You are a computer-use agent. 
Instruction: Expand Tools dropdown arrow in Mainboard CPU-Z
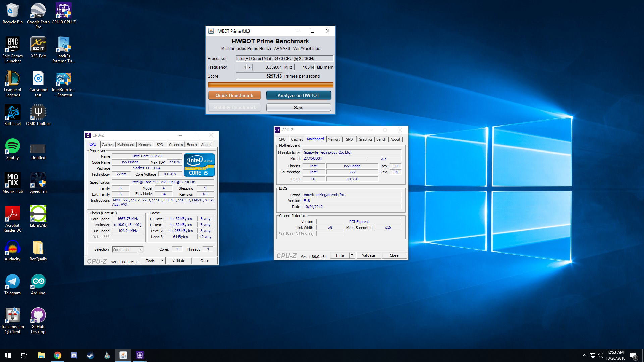(x=352, y=255)
